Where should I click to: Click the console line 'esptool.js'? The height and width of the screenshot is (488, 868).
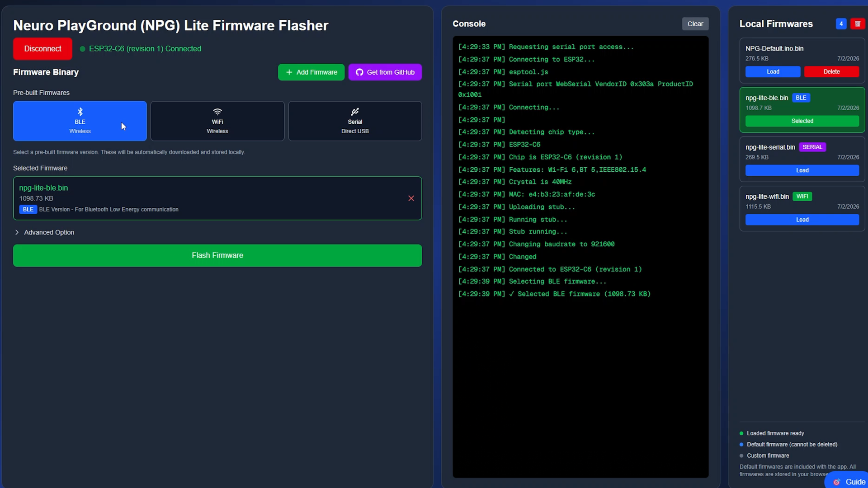point(528,72)
